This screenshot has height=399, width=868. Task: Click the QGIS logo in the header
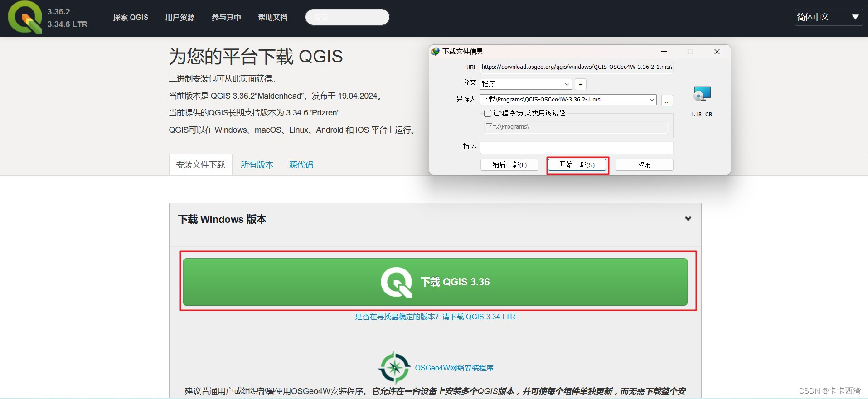25,17
